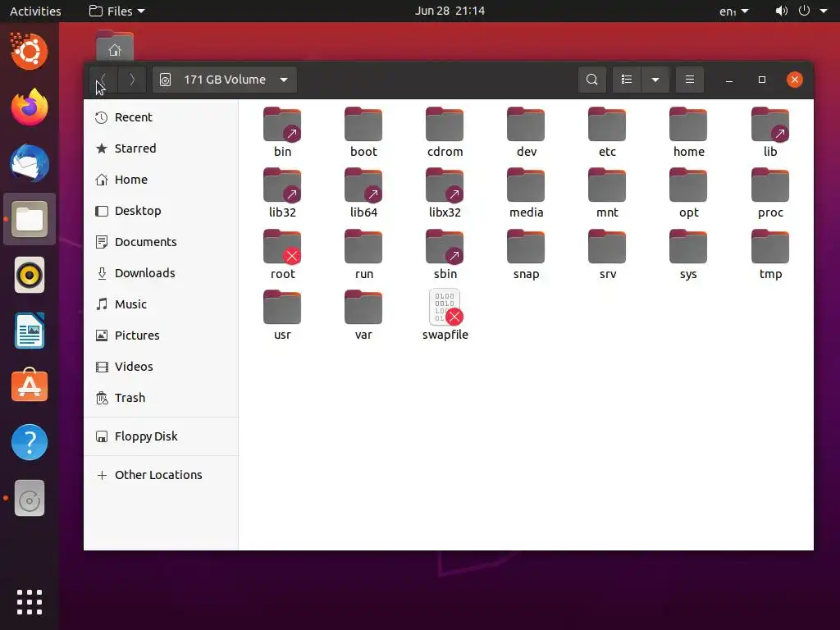Select the mnt folder
This screenshot has height=630, width=840.
click(607, 194)
